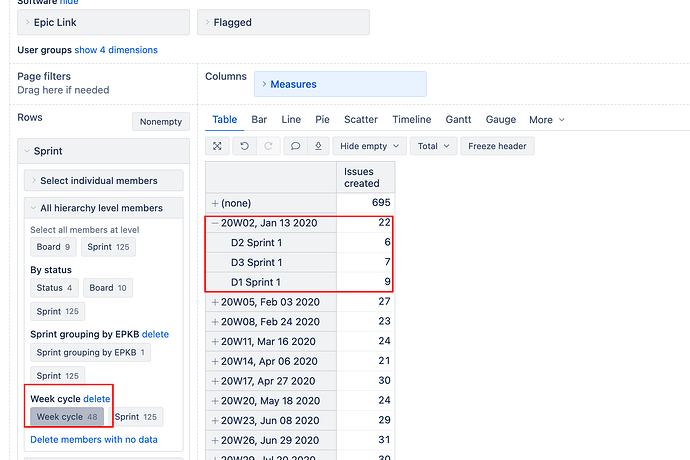The height and width of the screenshot is (460, 690).
Task: Click the Week cycle delete link
Action: point(97,399)
